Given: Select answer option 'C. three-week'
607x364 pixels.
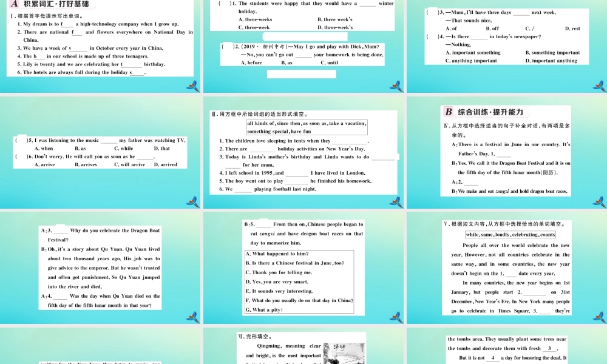Looking at the screenshot, I should pos(254,27).
